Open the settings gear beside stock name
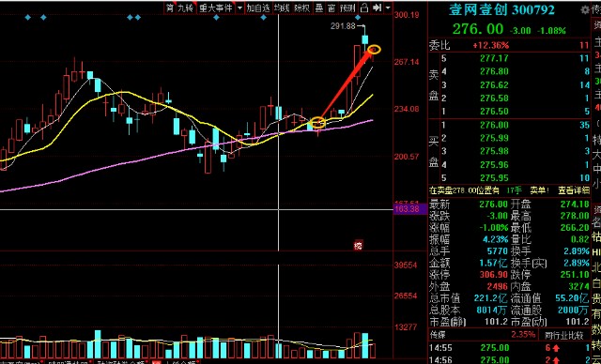The width and height of the screenshot is (601, 364). (585, 10)
